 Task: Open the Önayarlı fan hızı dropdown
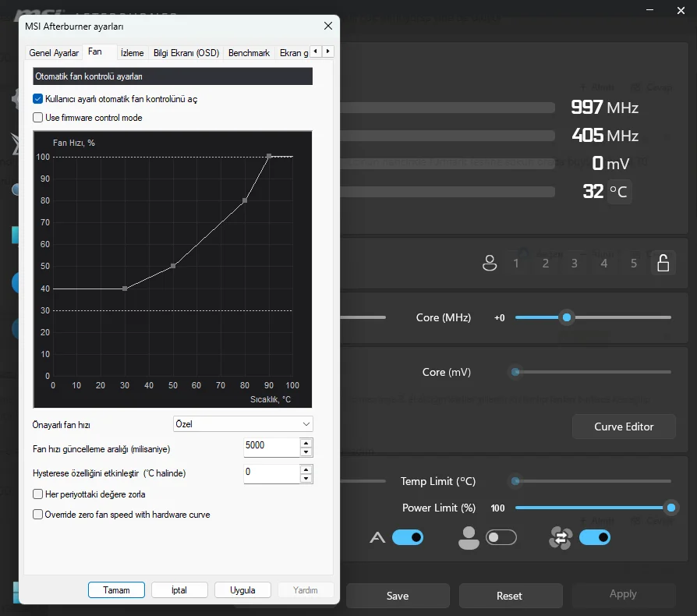point(242,424)
